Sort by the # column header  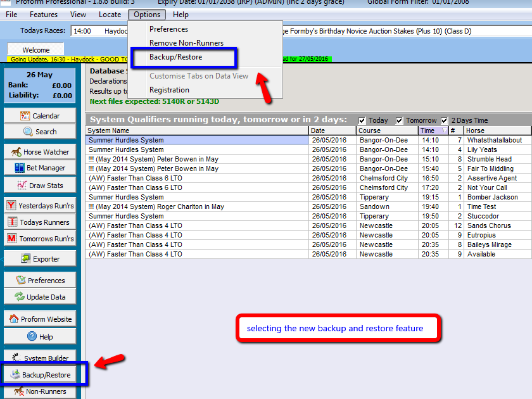click(456, 130)
